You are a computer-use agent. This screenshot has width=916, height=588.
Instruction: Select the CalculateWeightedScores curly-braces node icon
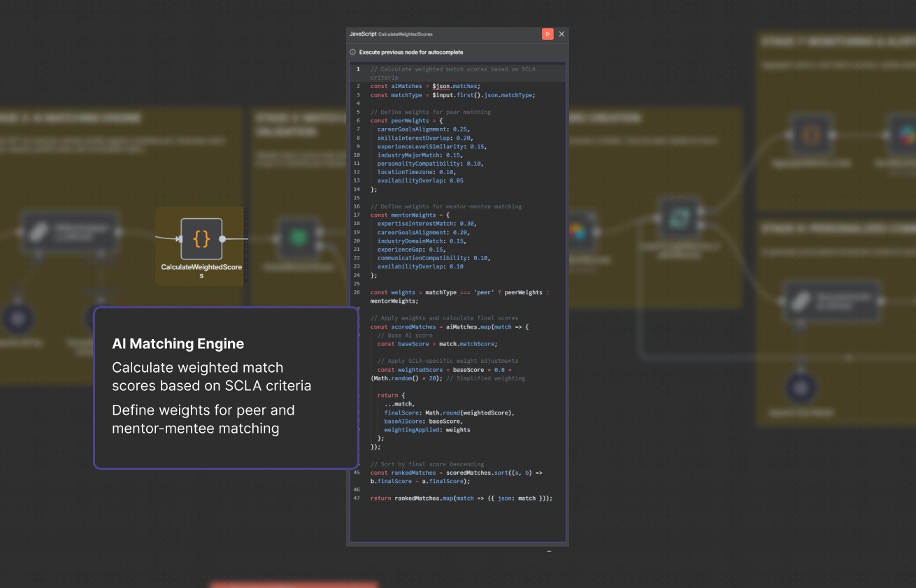click(201, 239)
